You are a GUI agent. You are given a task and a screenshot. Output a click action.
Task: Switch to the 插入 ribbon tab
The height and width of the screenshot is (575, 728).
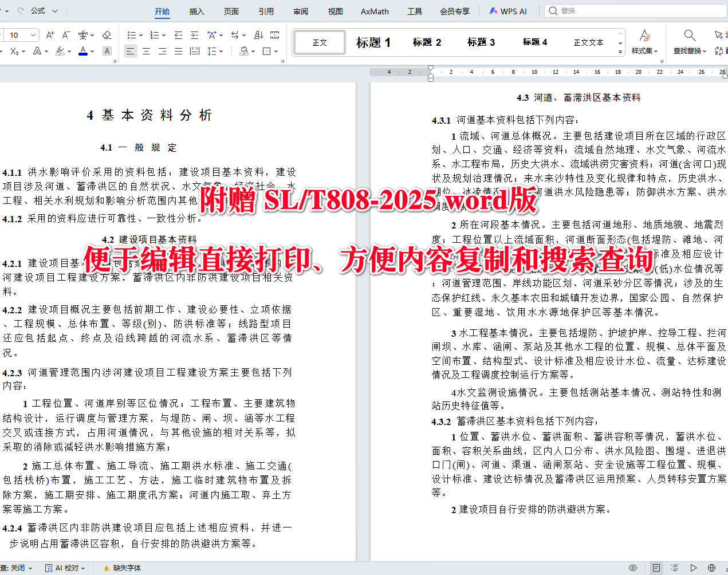point(196,11)
